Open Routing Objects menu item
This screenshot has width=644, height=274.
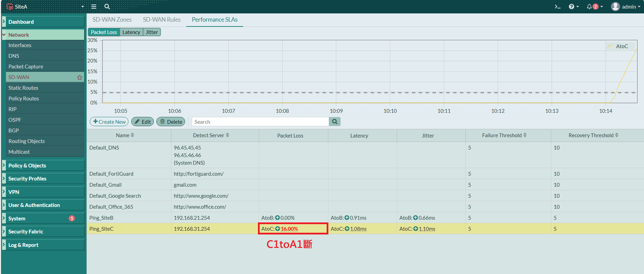pos(45,141)
